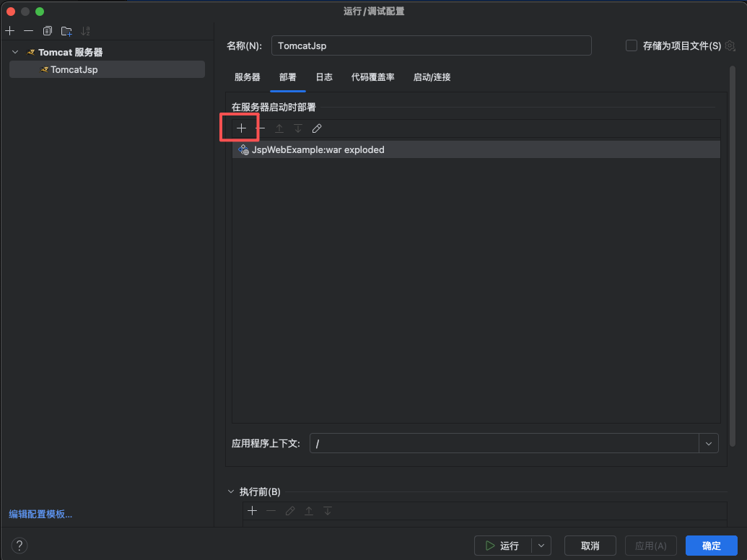Copy configuration using duplicate icon
The image size is (747, 560).
[47, 31]
